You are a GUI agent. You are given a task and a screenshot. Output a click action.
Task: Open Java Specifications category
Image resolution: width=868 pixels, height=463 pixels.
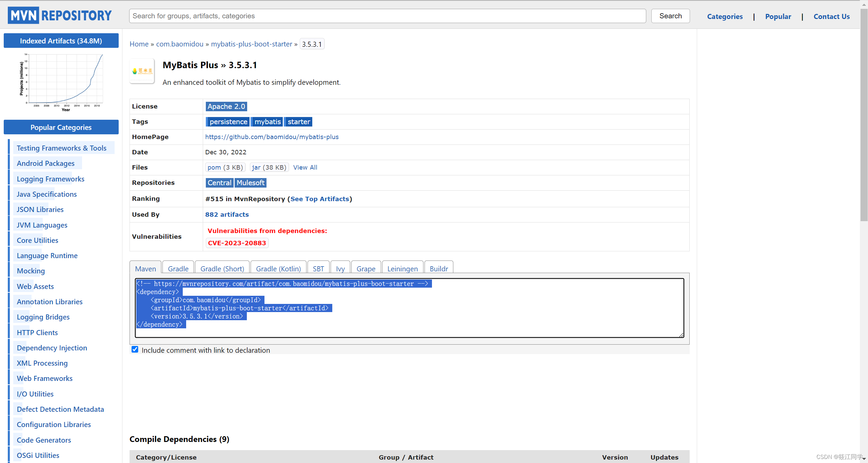[47, 194]
